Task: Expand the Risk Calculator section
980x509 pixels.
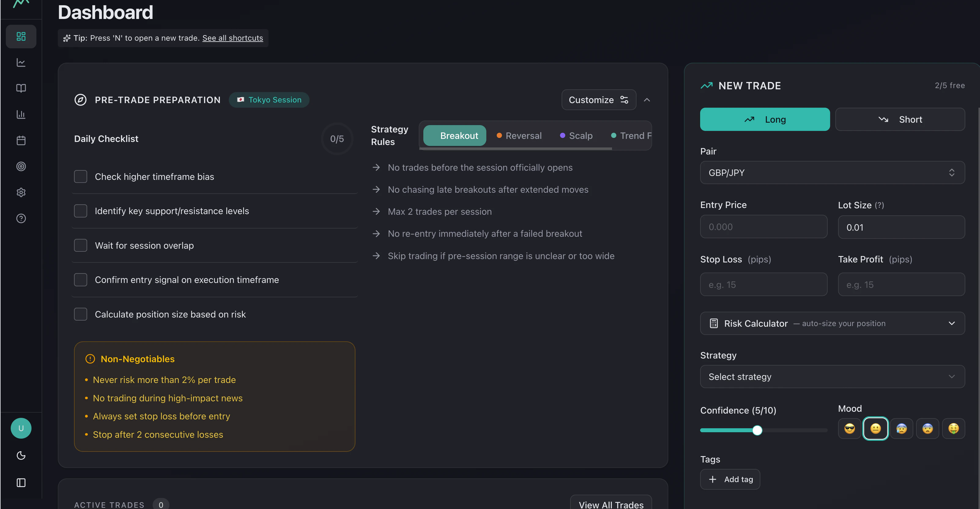Action: (x=832, y=323)
